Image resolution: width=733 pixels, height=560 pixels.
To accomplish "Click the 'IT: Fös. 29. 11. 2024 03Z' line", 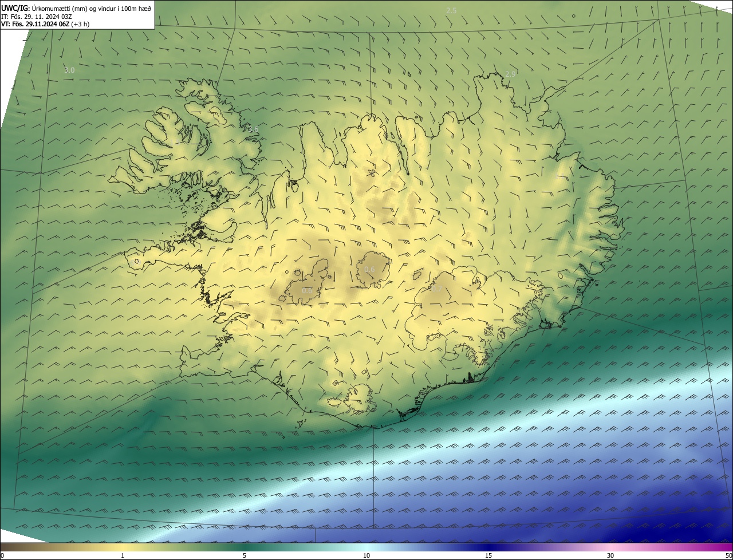I will point(36,17).
